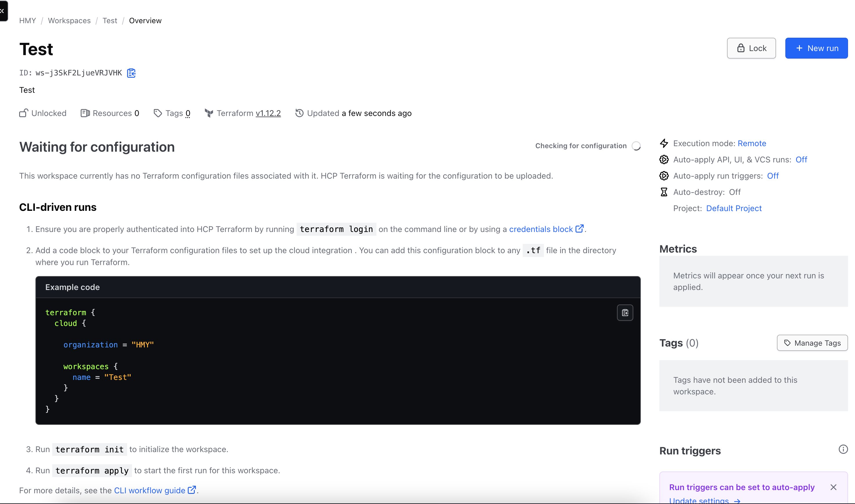Click the Terraform logo icon
The width and height of the screenshot is (855, 504).
tap(209, 113)
